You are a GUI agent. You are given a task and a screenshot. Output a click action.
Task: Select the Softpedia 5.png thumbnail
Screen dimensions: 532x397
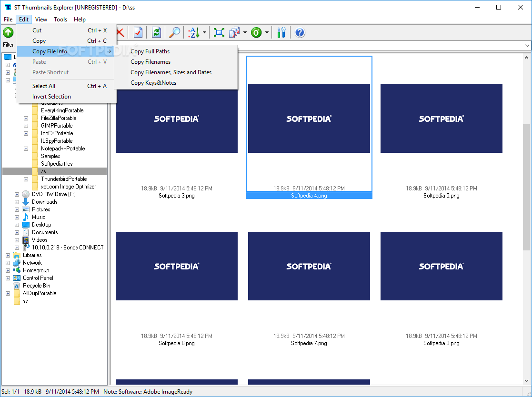coord(441,119)
